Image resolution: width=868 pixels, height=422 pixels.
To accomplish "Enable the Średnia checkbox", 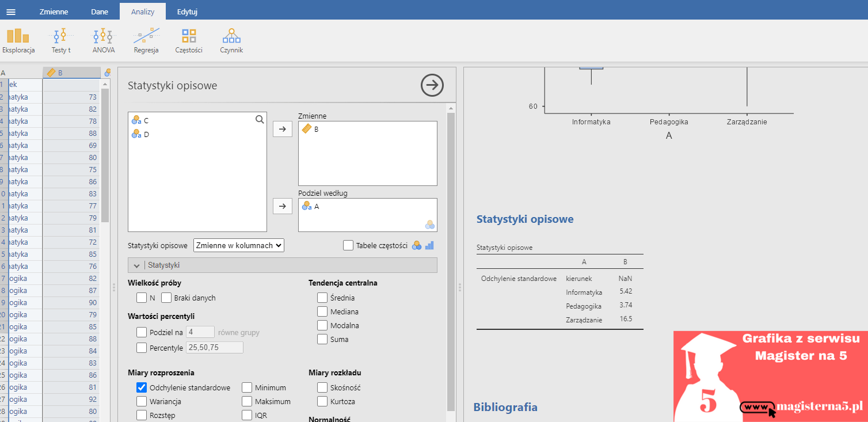I will [x=322, y=298].
